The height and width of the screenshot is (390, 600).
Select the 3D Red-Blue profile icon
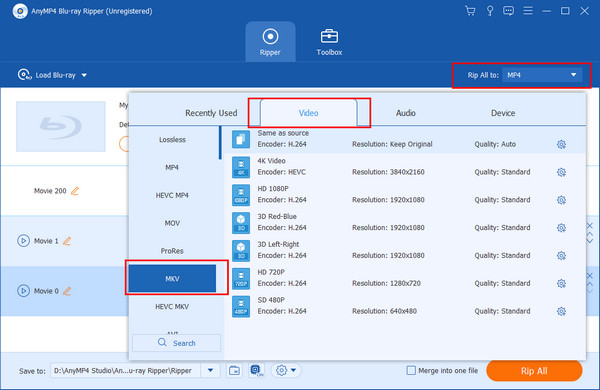click(x=241, y=223)
